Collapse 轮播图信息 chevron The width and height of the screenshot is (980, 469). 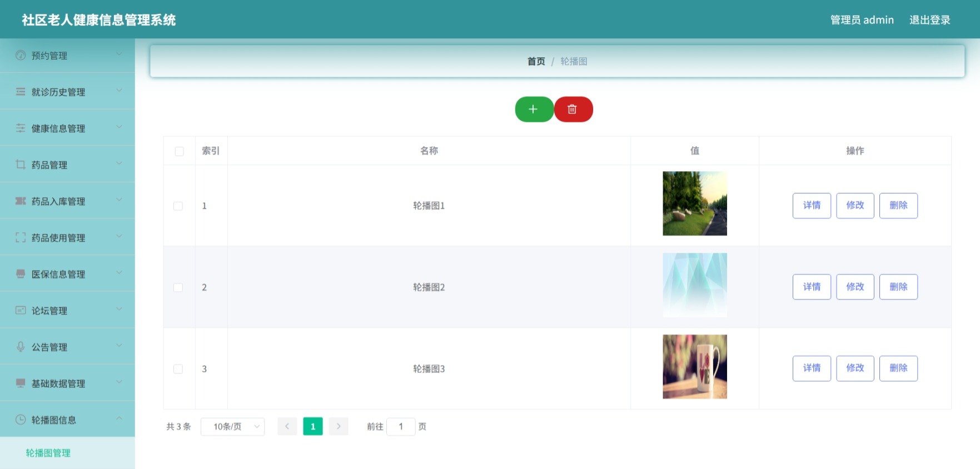(x=119, y=418)
